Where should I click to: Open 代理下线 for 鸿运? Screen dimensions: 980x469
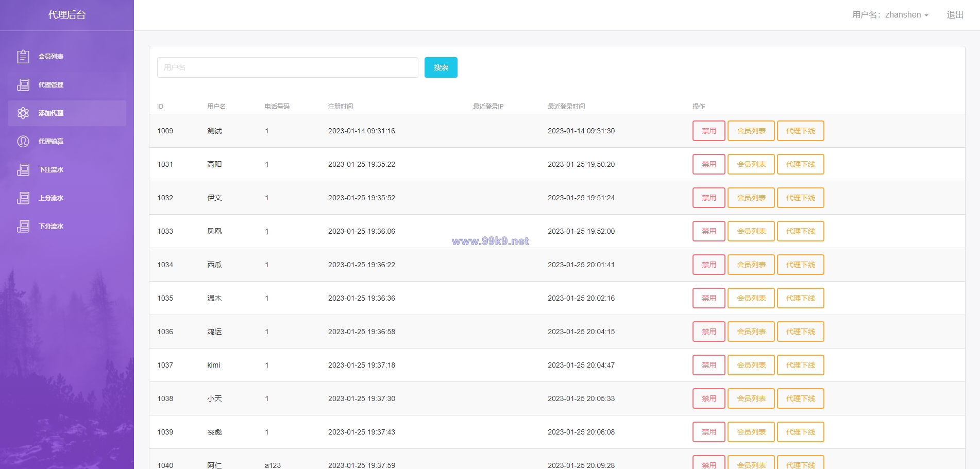[801, 332]
